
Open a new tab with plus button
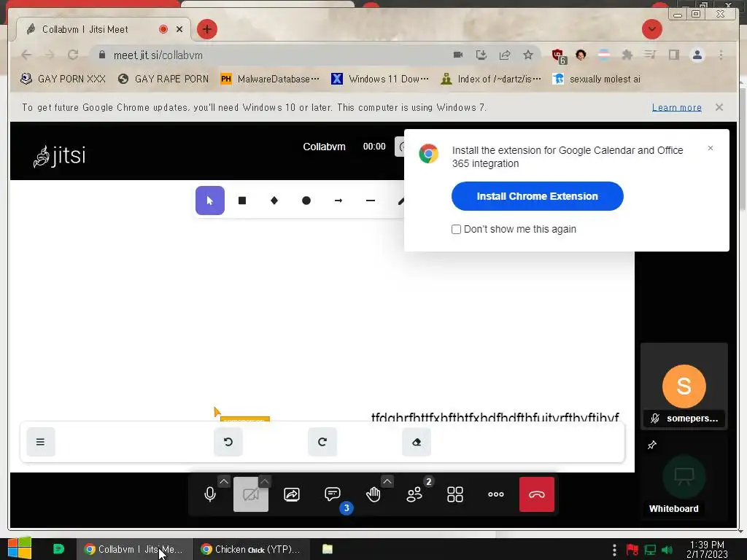[x=206, y=29]
